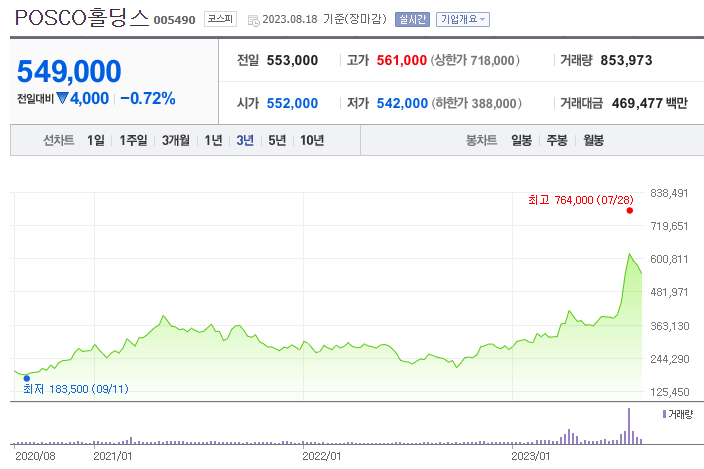
Task: Click the POSCO홀딩스 stock title
Action: [82, 18]
